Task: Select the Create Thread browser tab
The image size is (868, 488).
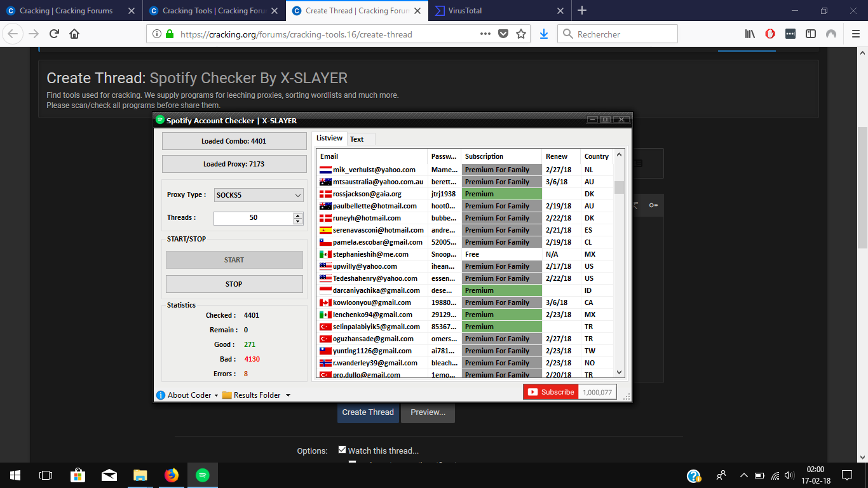Action: click(357, 10)
